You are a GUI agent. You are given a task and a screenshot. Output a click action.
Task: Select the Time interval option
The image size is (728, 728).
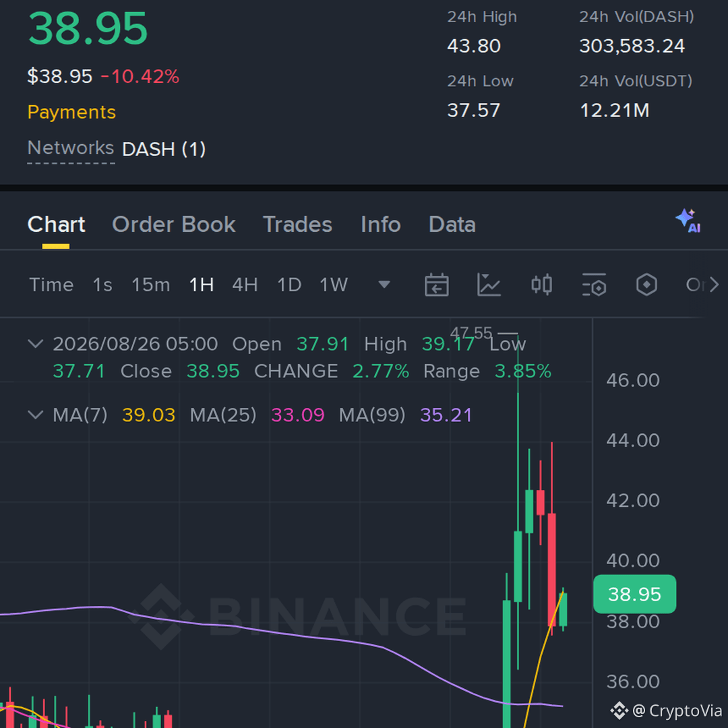point(51,284)
